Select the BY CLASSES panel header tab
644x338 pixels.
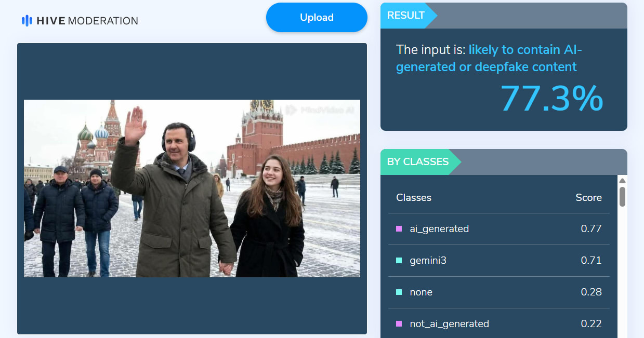point(418,162)
